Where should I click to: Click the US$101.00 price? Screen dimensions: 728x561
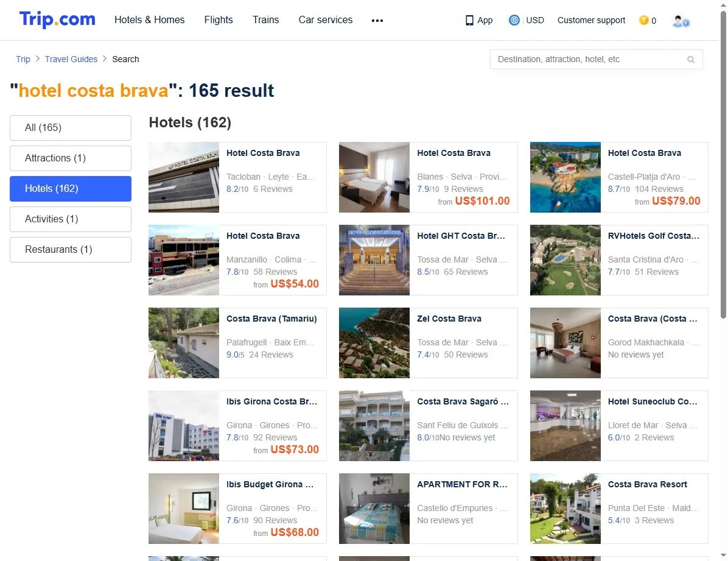[x=483, y=201]
